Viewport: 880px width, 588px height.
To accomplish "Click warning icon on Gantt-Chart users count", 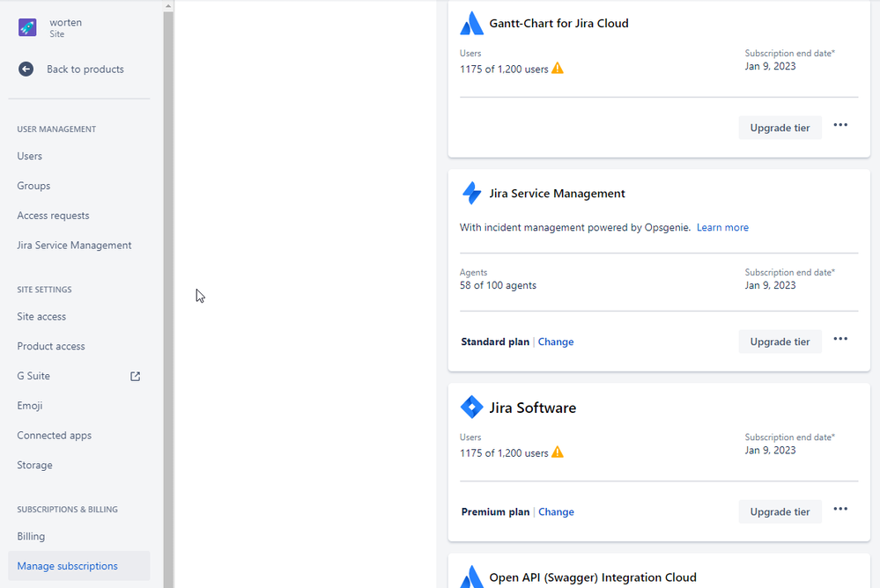I will [558, 69].
